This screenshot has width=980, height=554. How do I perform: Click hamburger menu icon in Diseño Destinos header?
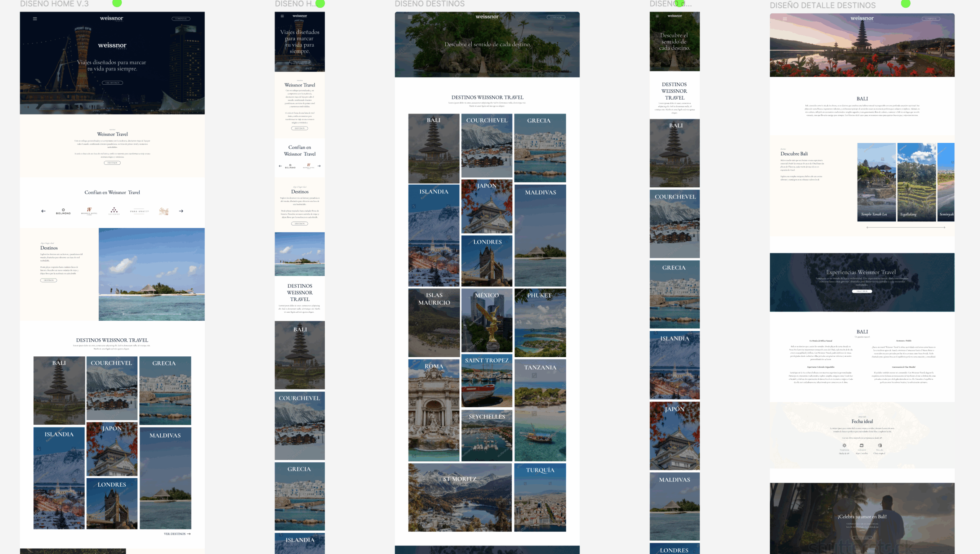tap(410, 17)
